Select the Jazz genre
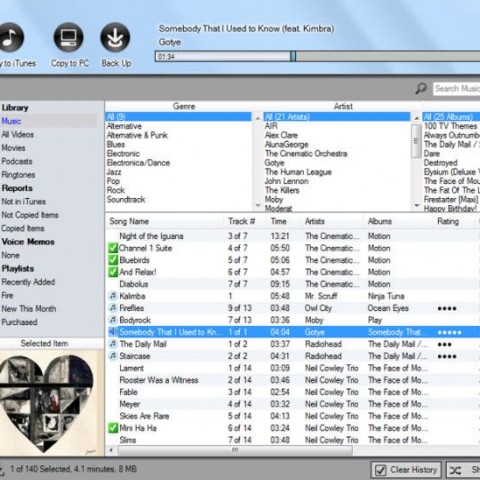Image resolution: width=480 pixels, height=480 pixels. click(114, 172)
